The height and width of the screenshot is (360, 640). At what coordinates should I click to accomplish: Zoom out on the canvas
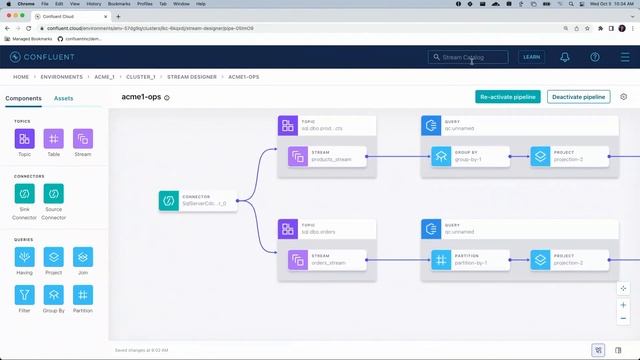click(x=623, y=318)
